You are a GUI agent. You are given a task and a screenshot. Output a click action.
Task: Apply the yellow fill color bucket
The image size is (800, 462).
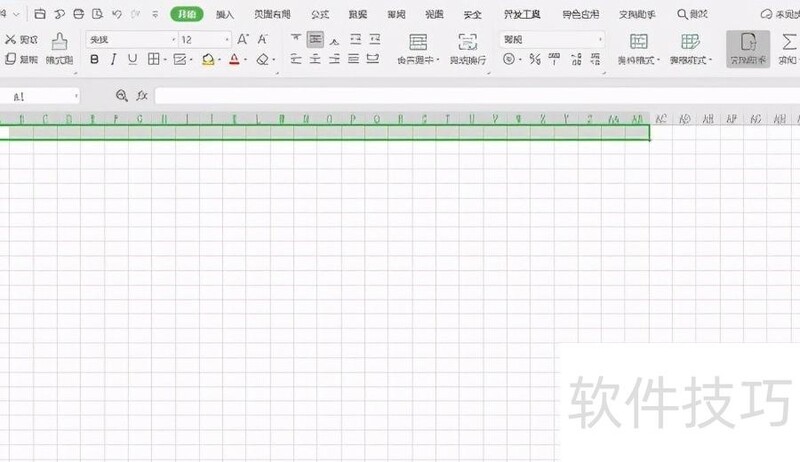point(208,60)
